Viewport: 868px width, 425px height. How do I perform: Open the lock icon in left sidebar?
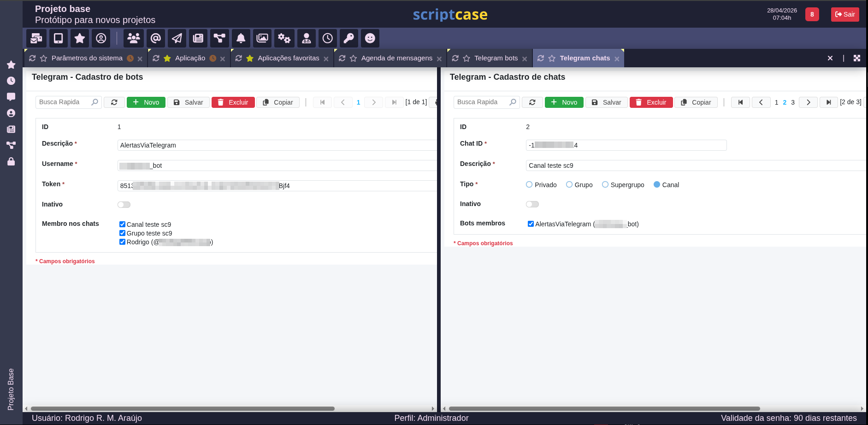tap(11, 161)
